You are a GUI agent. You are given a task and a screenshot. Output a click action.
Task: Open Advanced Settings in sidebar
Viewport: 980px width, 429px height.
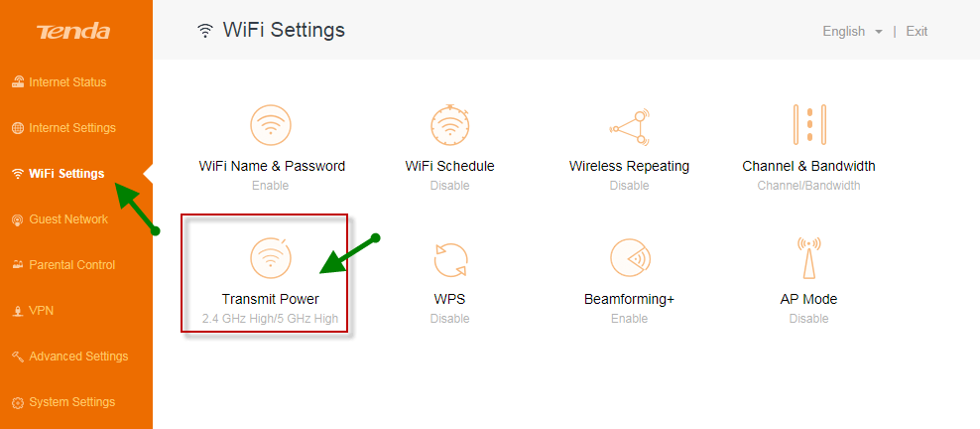pyautogui.click(x=70, y=356)
